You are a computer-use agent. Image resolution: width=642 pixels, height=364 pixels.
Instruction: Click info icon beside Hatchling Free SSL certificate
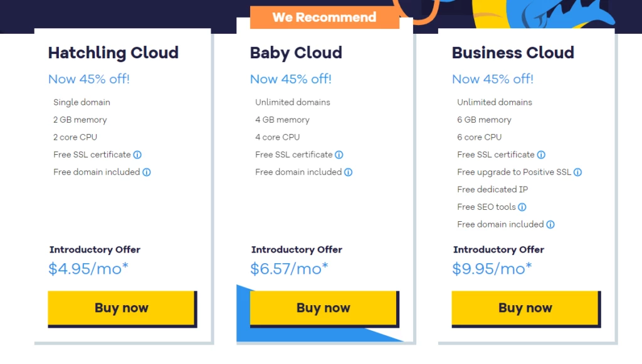point(137,155)
